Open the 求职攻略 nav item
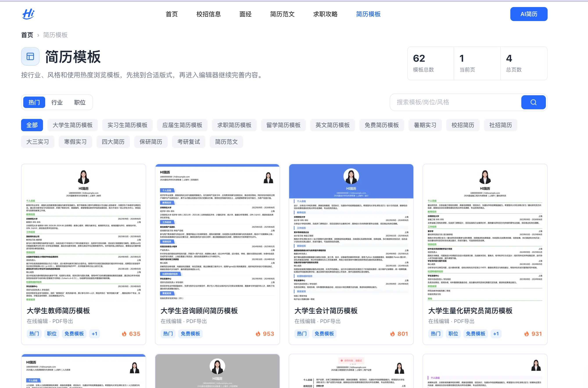The width and height of the screenshot is (588, 388). [325, 14]
